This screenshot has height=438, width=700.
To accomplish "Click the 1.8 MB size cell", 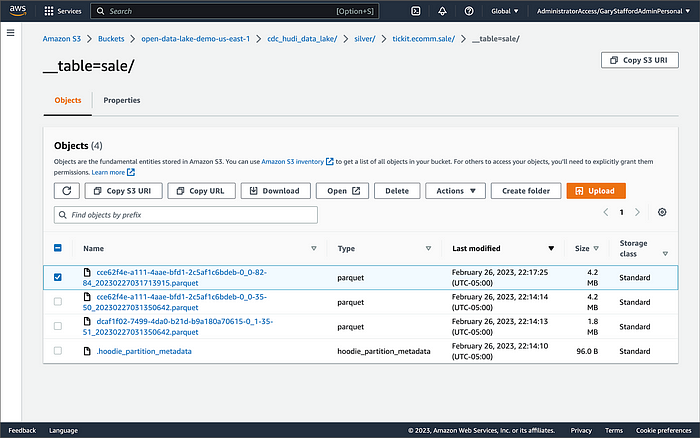I will click(592, 326).
